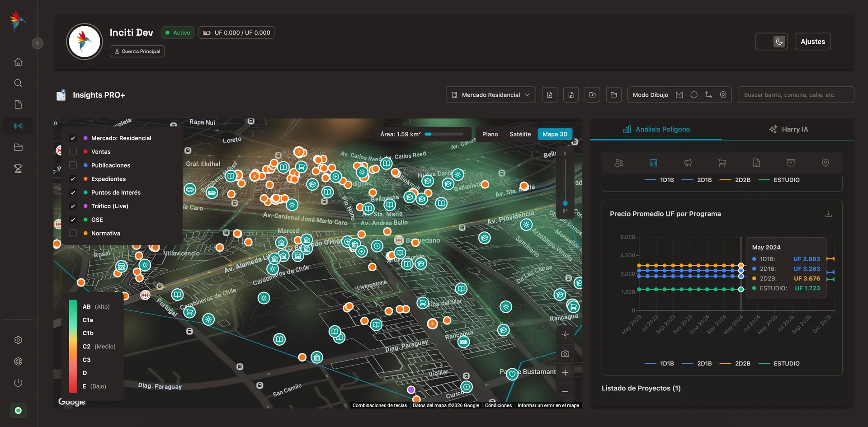The height and width of the screenshot is (427, 868).
Task: Click the Área 1.59 km² progress bar
Action: [444, 134]
